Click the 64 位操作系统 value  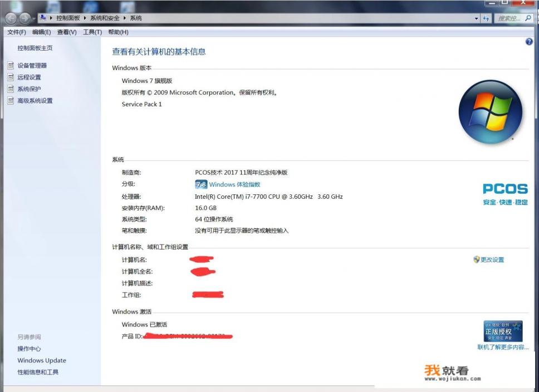click(214, 219)
